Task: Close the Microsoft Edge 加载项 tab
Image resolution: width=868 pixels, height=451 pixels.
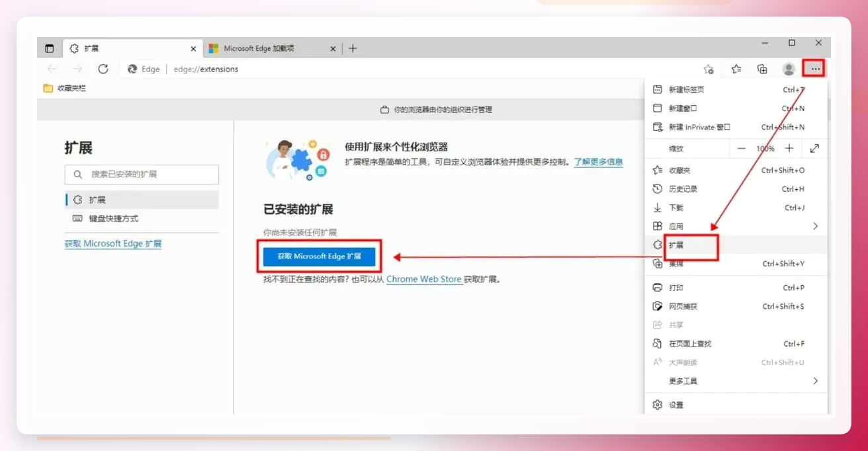Action: click(333, 49)
